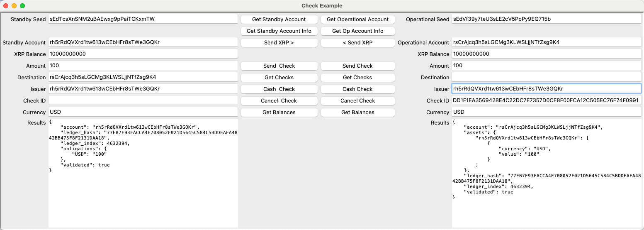Click the standby-side Cancel Check button
This screenshot has width=644, height=230.
point(279,101)
